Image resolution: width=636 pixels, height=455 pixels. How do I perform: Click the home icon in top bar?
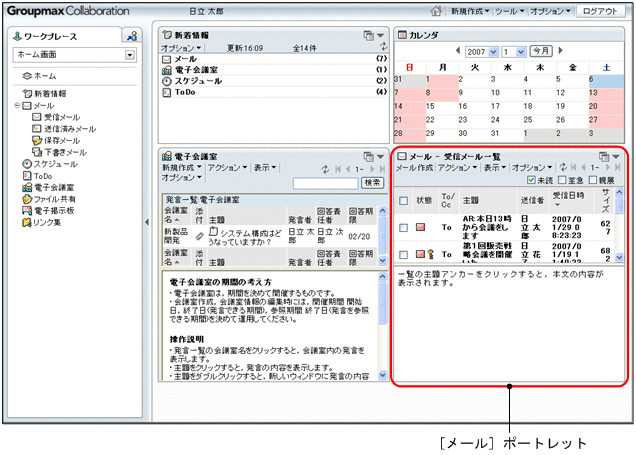point(436,11)
